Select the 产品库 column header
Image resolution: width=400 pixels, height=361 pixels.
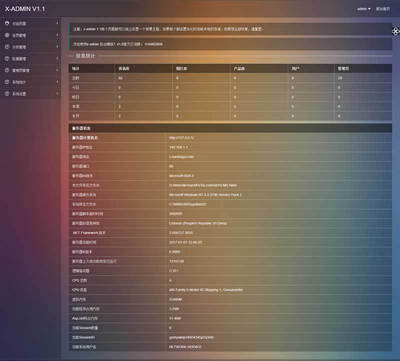point(239,68)
